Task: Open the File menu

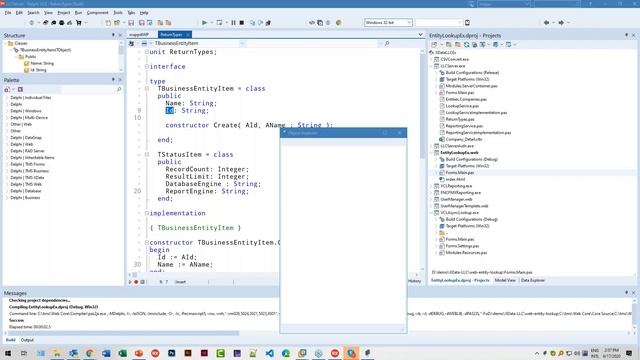Action: click(x=8, y=13)
